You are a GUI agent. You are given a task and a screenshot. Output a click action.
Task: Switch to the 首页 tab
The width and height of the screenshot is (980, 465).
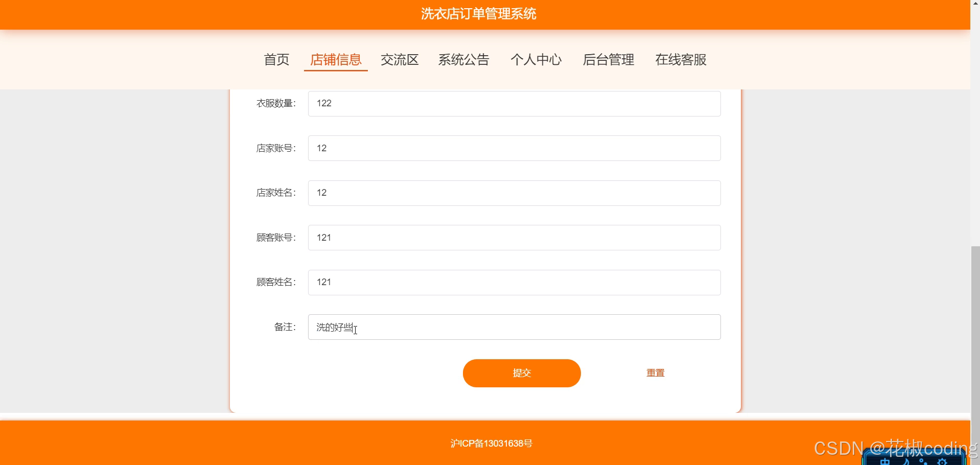point(276,60)
